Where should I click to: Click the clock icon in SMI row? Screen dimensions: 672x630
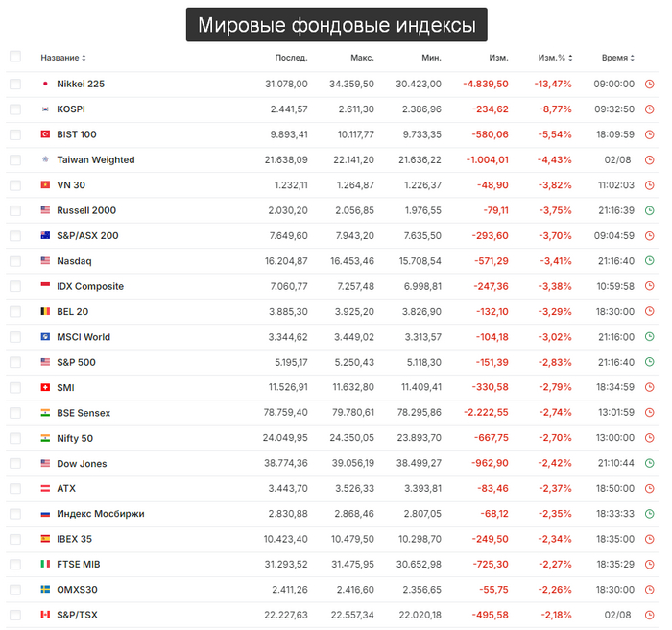point(649,387)
